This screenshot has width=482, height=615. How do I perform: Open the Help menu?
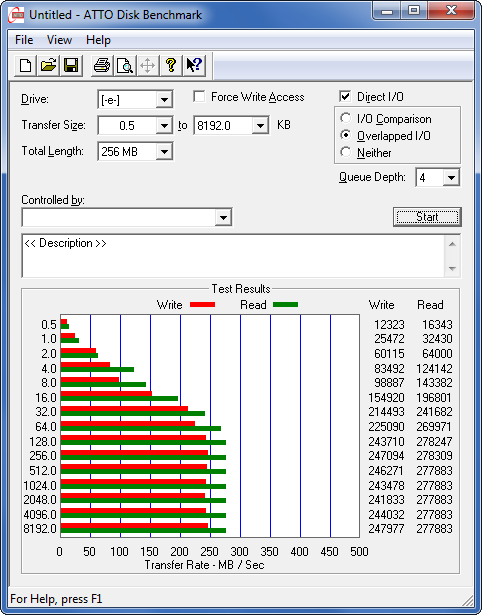click(x=98, y=40)
